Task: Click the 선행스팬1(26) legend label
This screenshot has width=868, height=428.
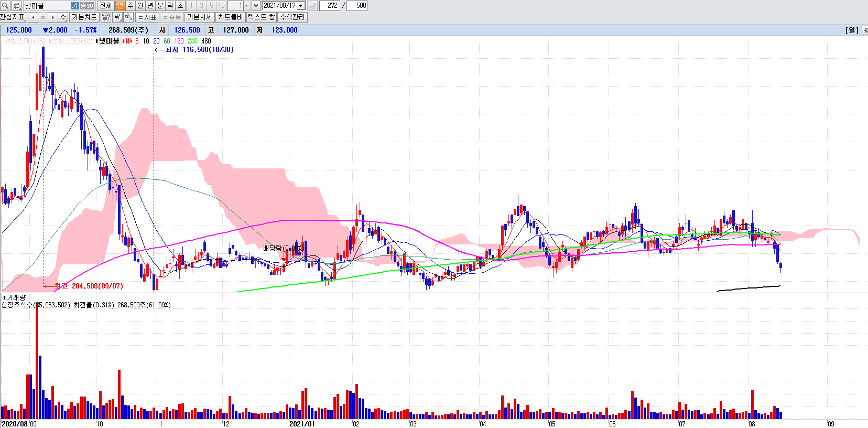Action: pyautogui.click(x=25, y=41)
